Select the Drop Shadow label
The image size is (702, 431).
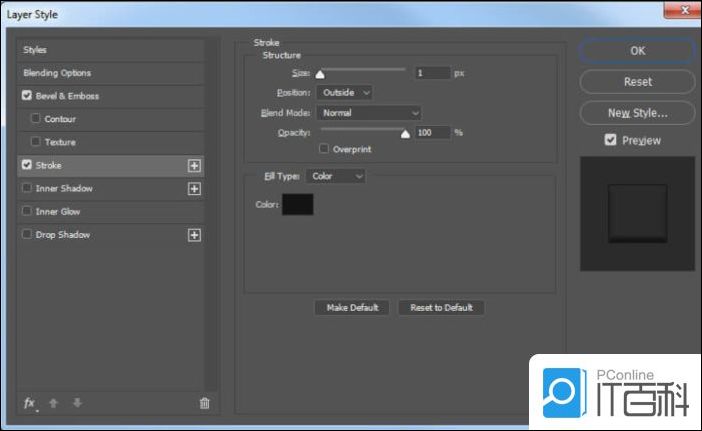click(x=63, y=235)
